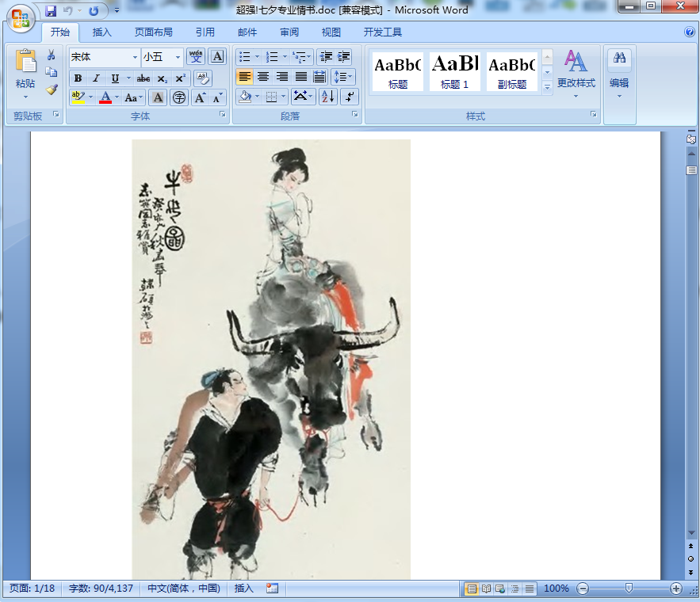Open the phonetic guide (wén) tool
700x602 pixels.
click(x=196, y=56)
